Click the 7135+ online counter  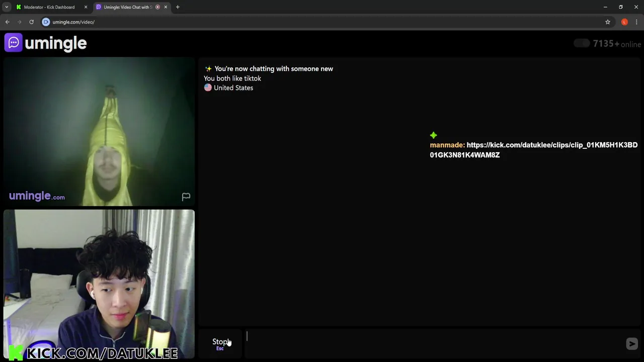[617, 44]
